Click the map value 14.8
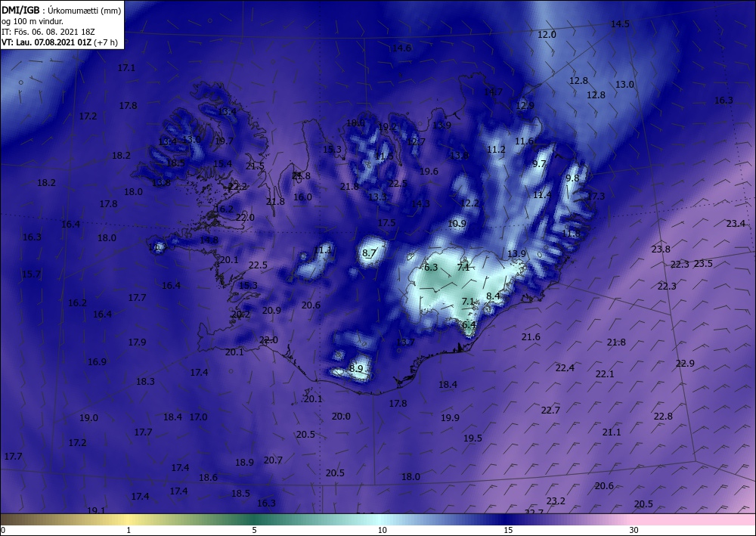The height and width of the screenshot is (536, 756). pos(209,240)
